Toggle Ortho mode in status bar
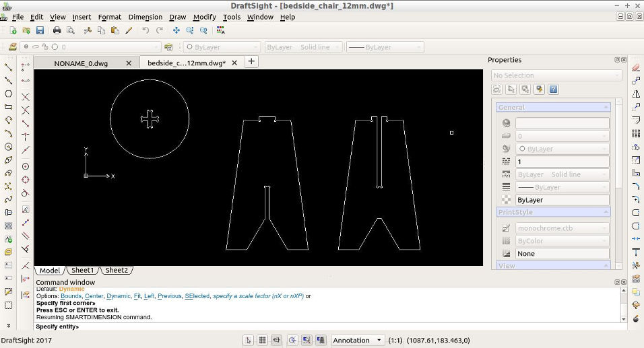 tap(277, 340)
